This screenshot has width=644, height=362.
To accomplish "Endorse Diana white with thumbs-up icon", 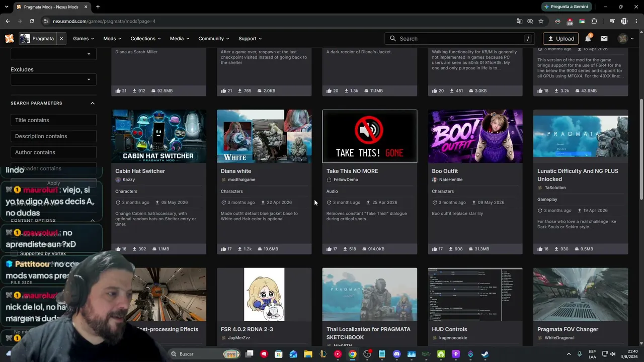I will (223, 249).
